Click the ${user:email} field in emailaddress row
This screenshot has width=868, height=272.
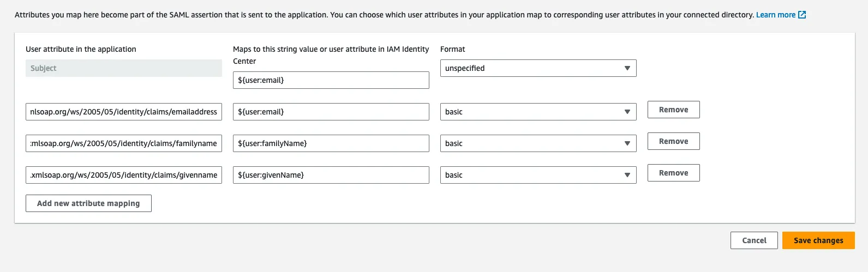coord(331,112)
